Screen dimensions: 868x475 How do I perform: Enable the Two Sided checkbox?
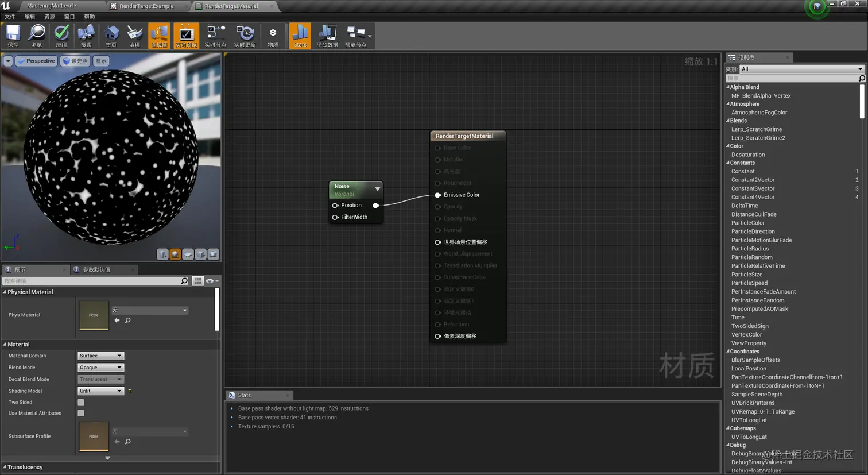[81, 402]
